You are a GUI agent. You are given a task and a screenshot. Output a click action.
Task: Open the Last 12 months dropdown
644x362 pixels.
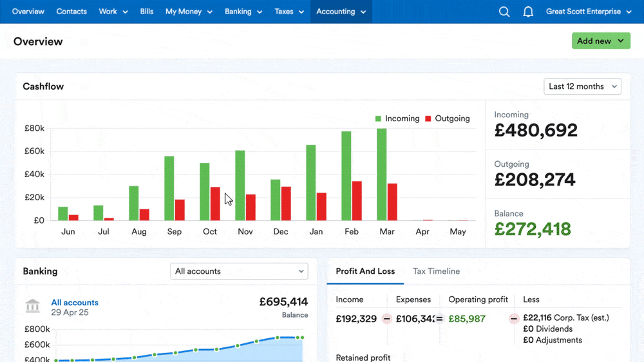(x=582, y=86)
